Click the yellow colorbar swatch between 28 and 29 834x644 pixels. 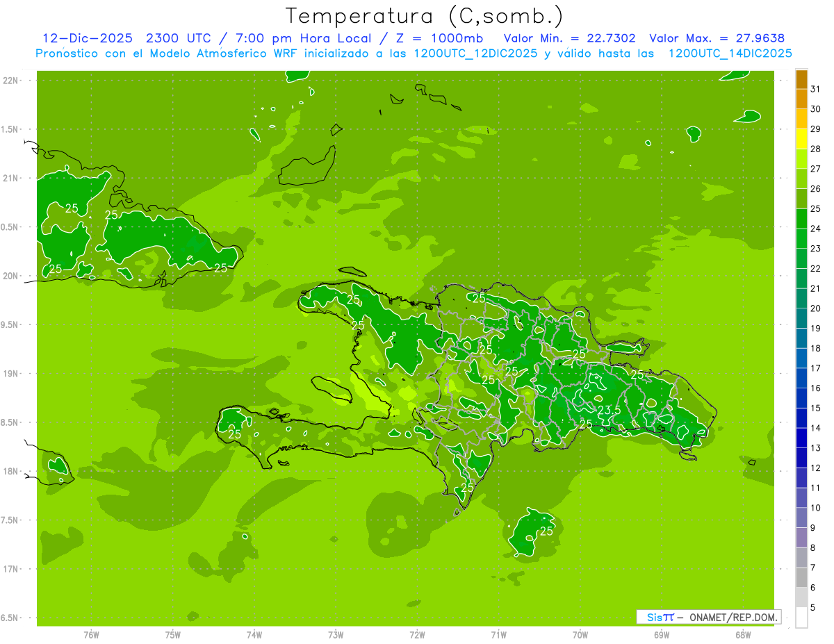801,139
